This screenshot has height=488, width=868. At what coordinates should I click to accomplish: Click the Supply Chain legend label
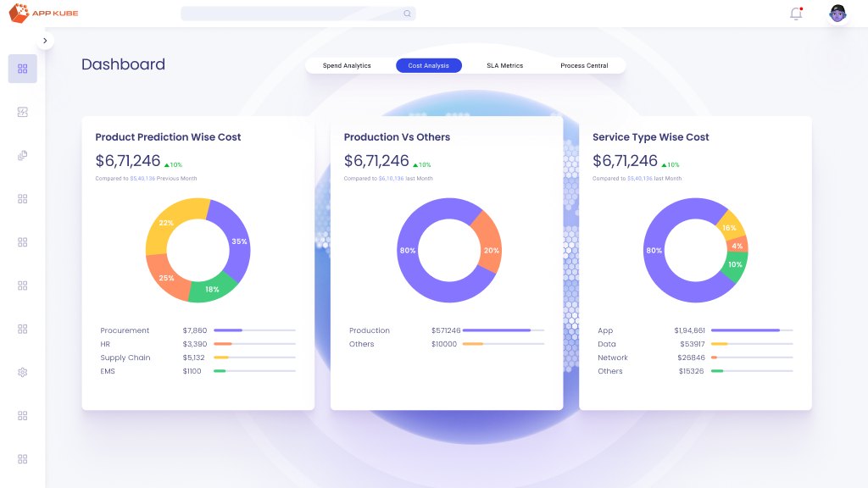[x=125, y=358]
